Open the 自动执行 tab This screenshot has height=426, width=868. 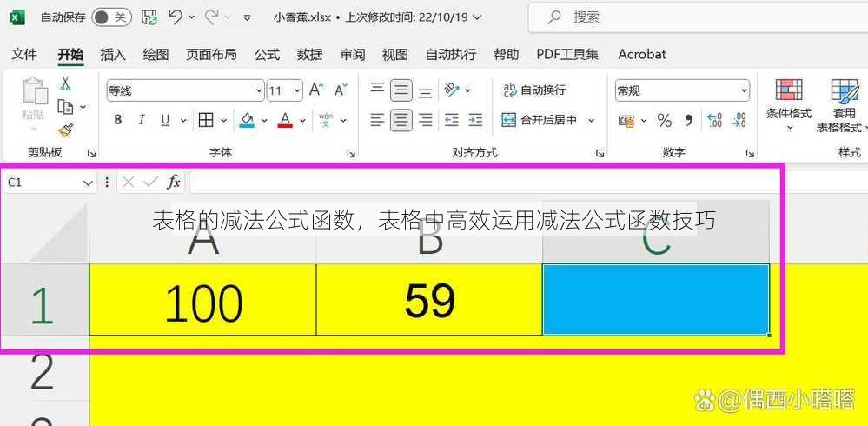451,54
